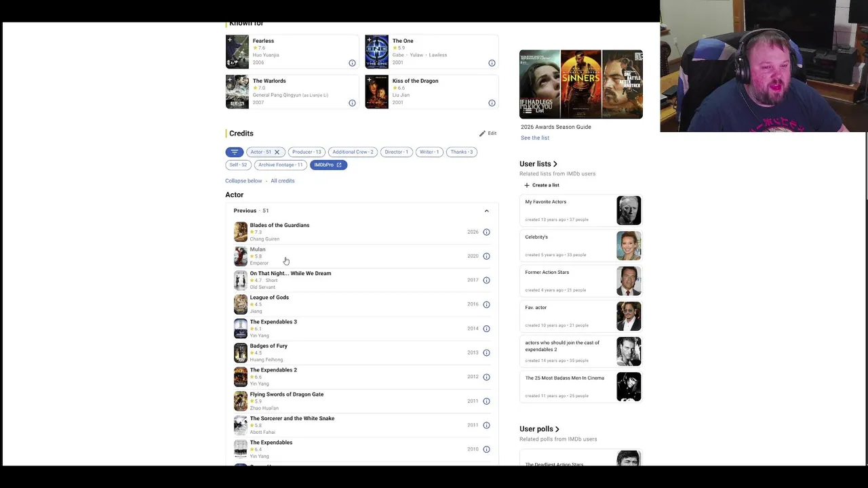Open the 2026 Awards Season Guide image
Image resolution: width=868 pixels, height=488 pixels.
pyautogui.click(x=581, y=84)
